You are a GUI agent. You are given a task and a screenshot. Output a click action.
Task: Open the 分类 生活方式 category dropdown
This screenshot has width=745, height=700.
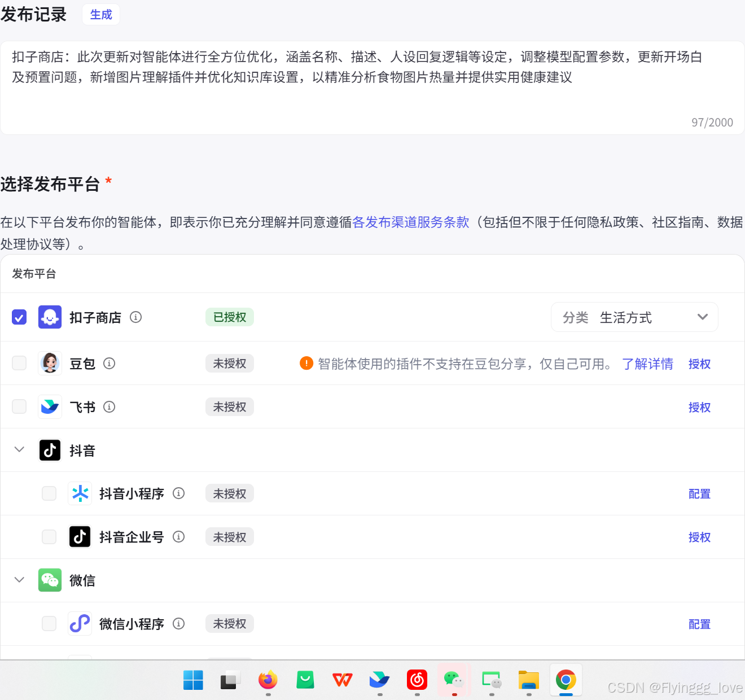click(x=634, y=317)
